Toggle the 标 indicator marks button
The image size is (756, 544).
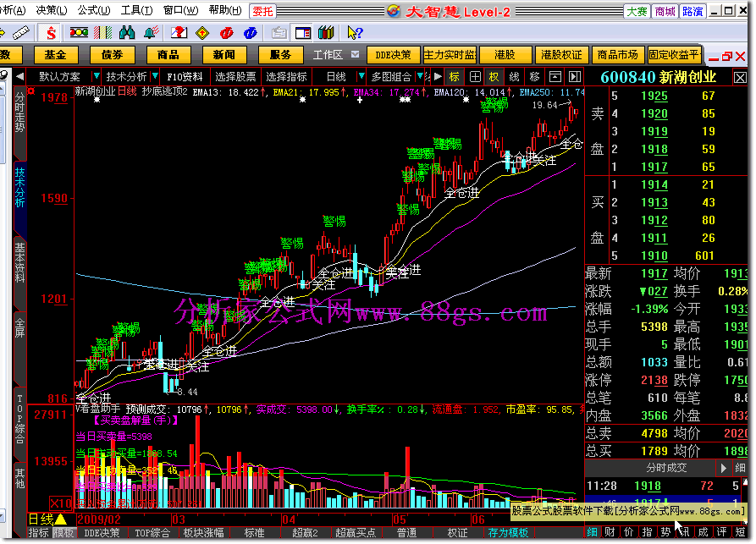[455, 77]
